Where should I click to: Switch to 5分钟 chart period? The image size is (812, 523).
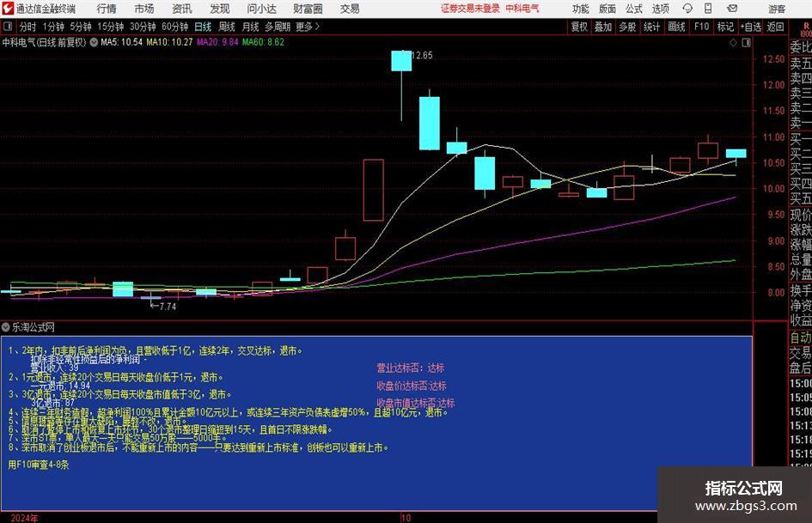(81, 27)
